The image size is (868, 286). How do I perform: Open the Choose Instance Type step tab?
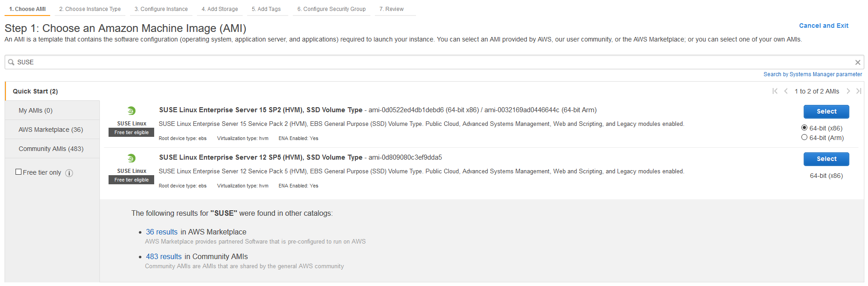click(90, 9)
